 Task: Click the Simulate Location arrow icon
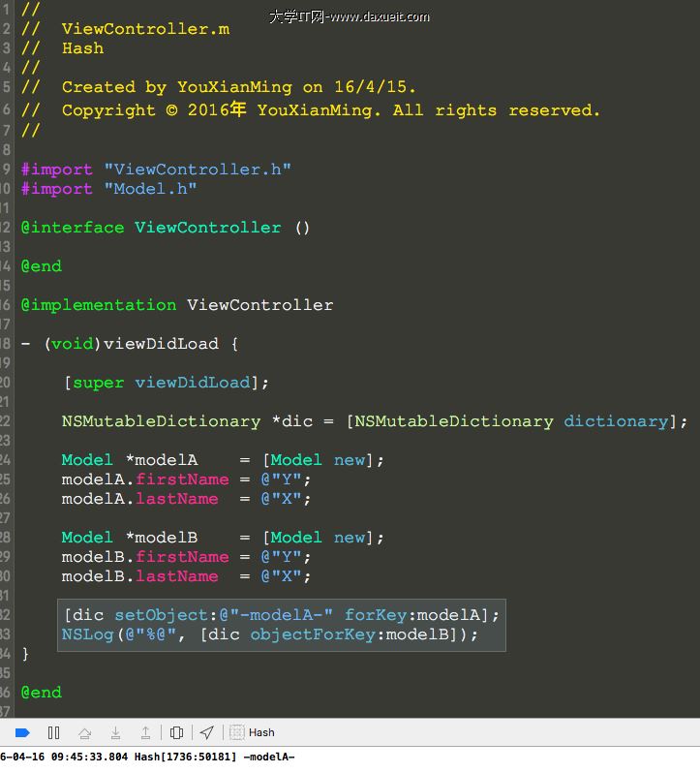pos(206,732)
